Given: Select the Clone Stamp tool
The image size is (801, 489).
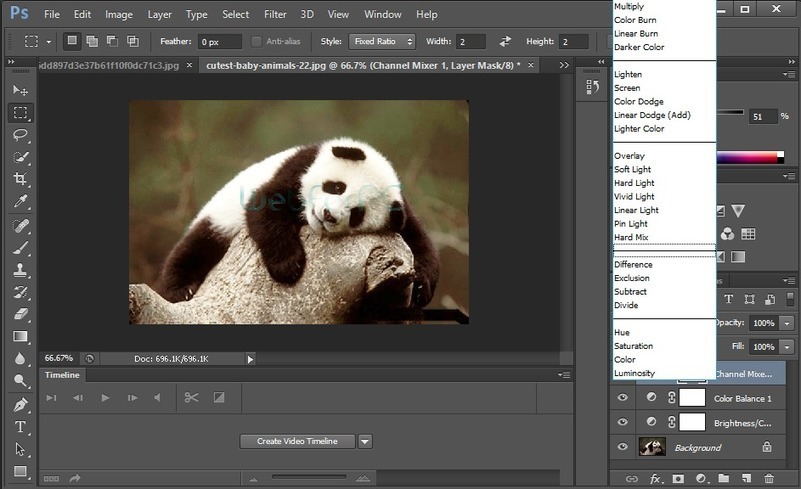Looking at the screenshot, I should point(20,269).
